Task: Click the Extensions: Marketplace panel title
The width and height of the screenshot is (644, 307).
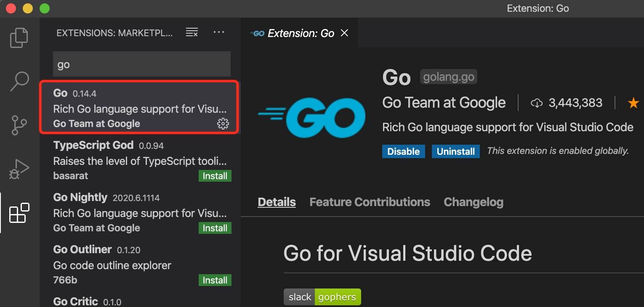Action: (114, 33)
